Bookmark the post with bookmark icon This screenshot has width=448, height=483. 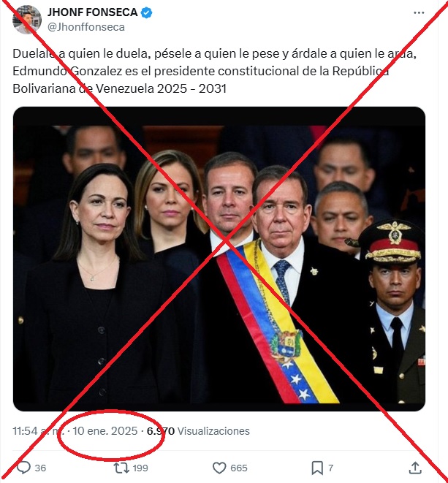[317, 468]
